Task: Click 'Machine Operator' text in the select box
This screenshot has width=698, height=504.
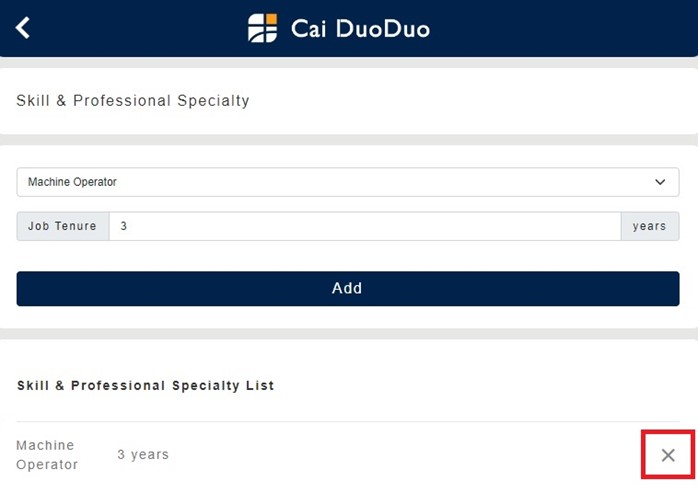Action: (x=73, y=182)
